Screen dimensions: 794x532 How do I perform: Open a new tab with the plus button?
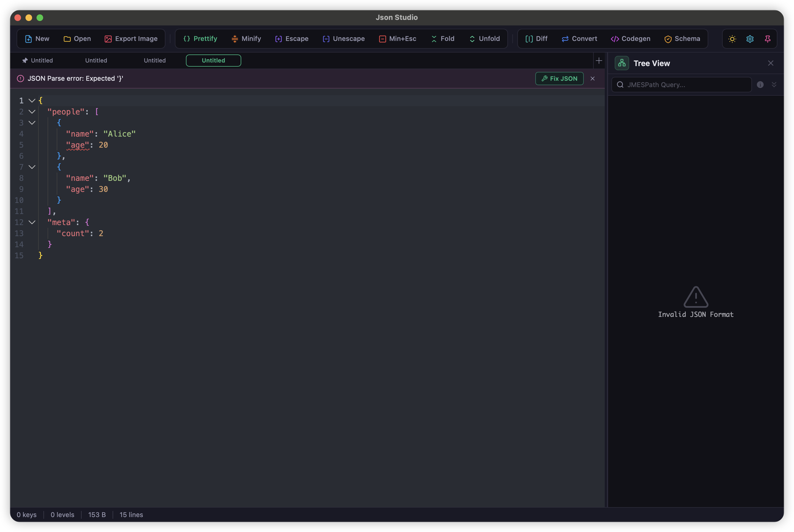tap(599, 60)
